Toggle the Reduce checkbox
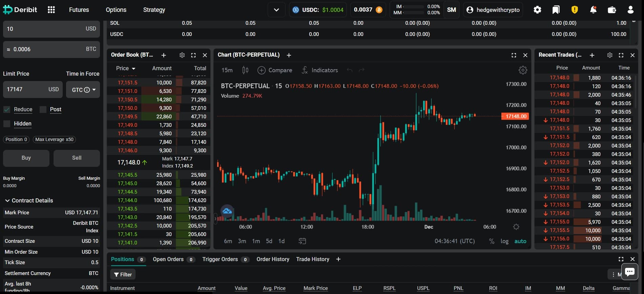644x294 pixels. 7,110
